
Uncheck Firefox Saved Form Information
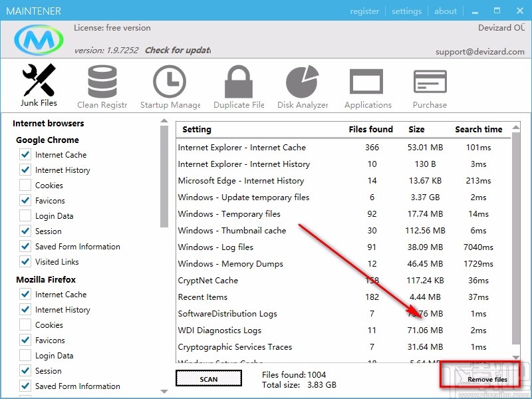pyautogui.click(x=25, y=386)
